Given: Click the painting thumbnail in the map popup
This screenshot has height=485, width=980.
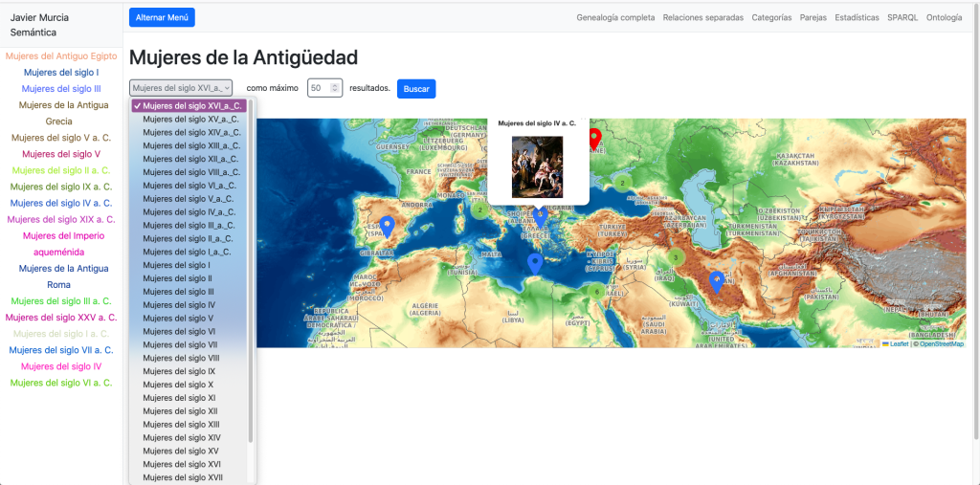Looking at the screenshot, I should click(x=537, y=167).
